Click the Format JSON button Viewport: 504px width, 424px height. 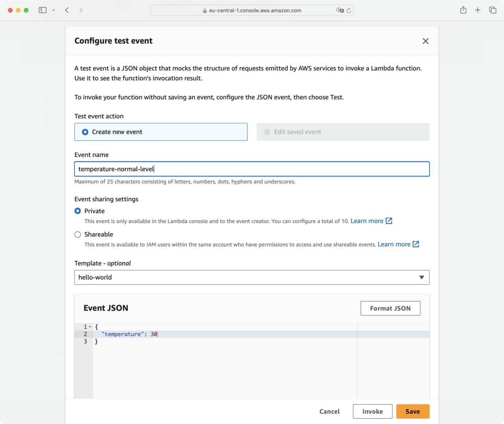390,308
